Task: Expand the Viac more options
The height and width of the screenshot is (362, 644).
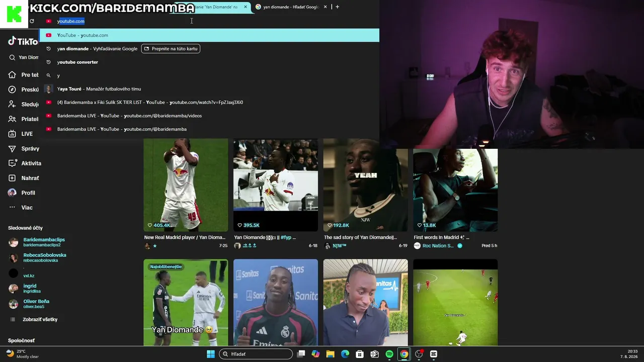Action: pos(21,207)
